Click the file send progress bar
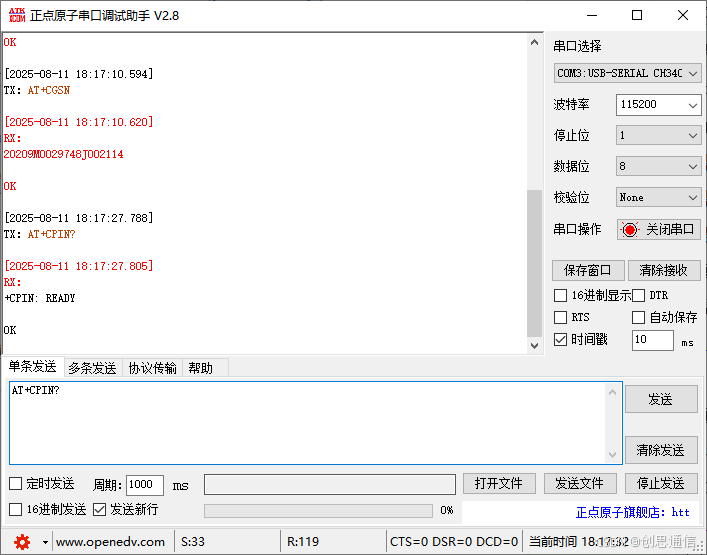707x555 pixels. 318,510
